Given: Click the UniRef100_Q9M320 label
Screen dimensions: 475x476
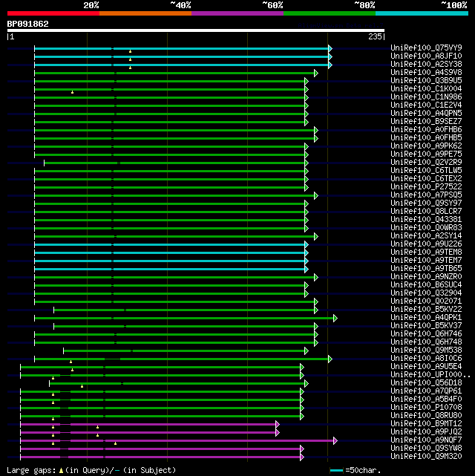Looking at the screenshot, I should click(x=426, y=457).
